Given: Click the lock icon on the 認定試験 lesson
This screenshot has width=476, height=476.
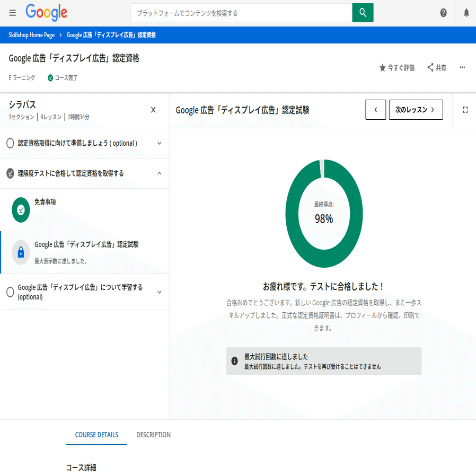Looking at the screenshot, I should (20, 252).
